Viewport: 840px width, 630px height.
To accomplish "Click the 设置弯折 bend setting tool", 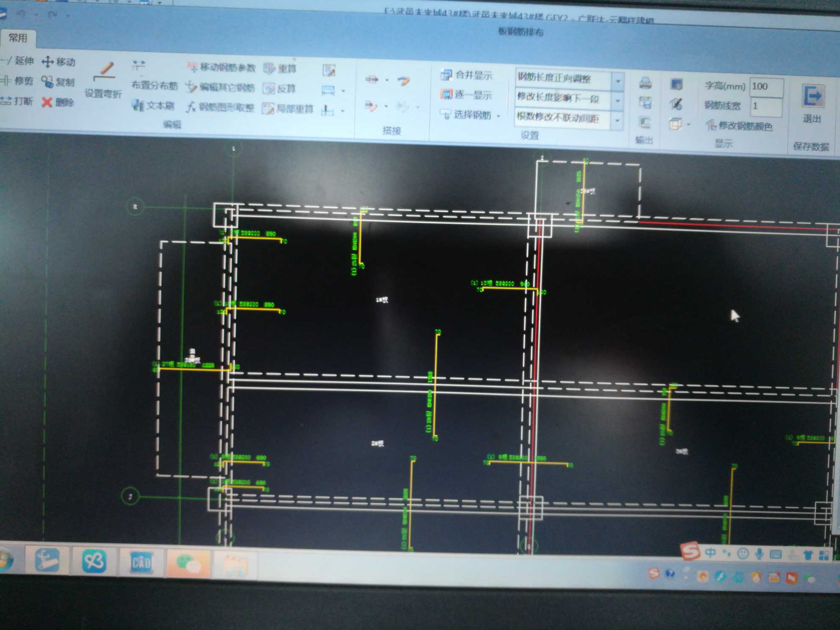I will pos(103,81).
